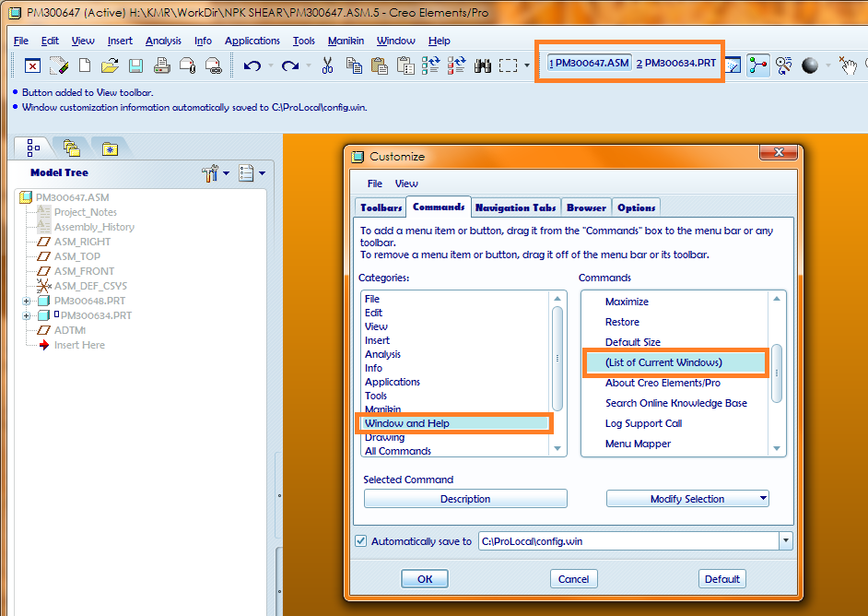Screen dimensions: 868x616
Task: Select Menu Mapper command
Action: pos(638,444)
